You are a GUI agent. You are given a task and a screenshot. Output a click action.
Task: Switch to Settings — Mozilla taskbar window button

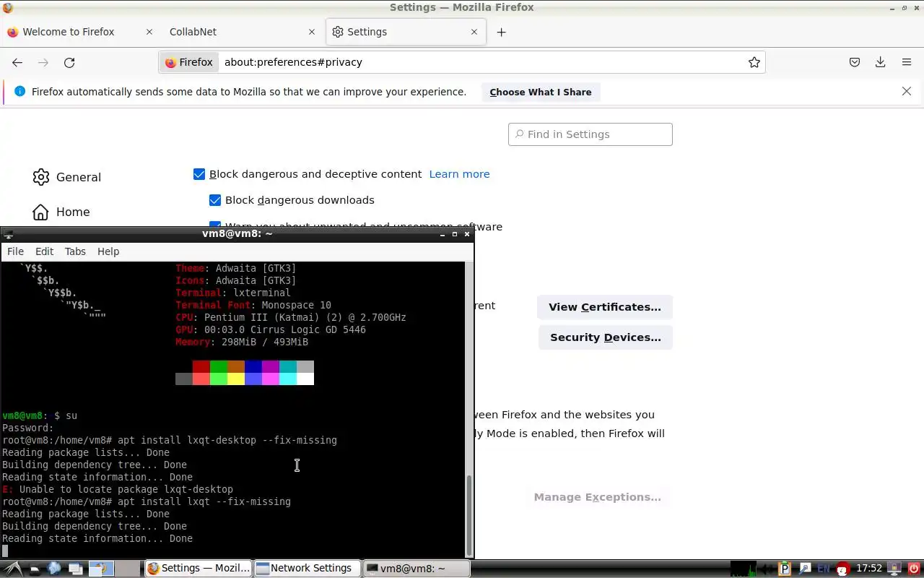point(198,569)
